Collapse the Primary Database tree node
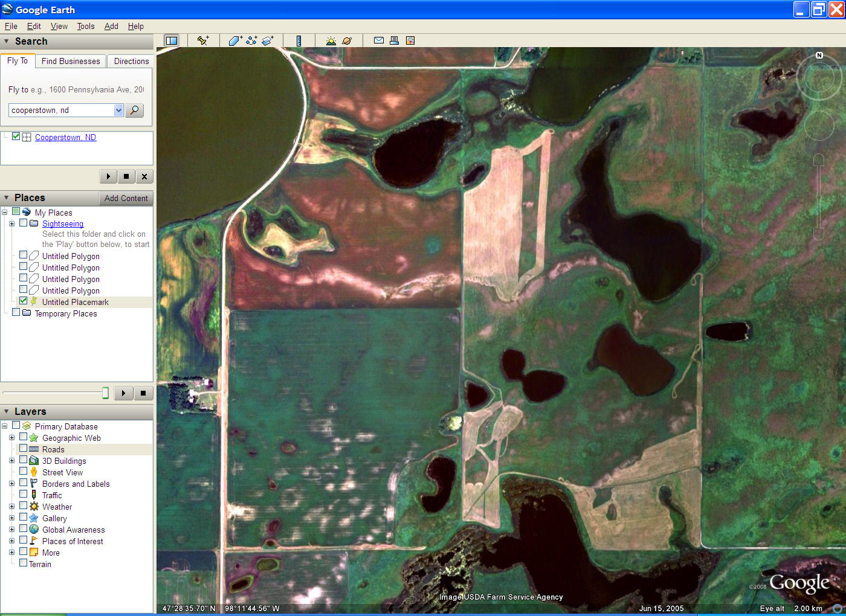The width and height of the screenshot is (846, 616). click(x=5, y=426)
